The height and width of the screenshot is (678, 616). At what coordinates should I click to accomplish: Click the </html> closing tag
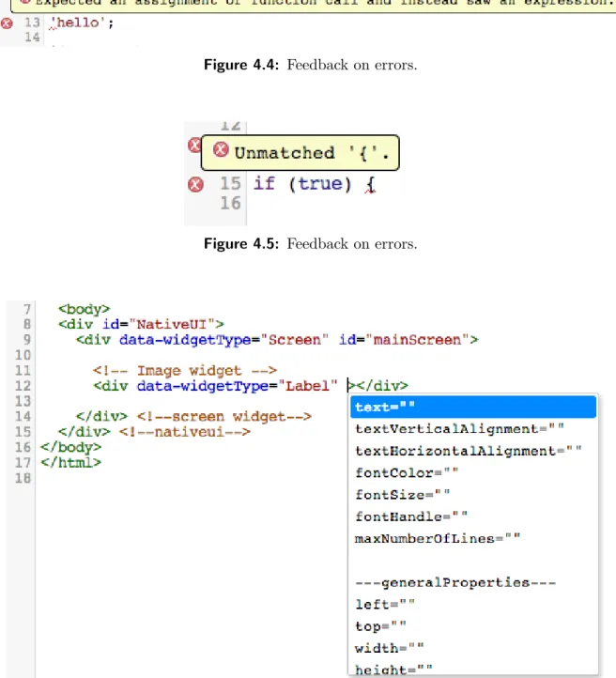70,463
